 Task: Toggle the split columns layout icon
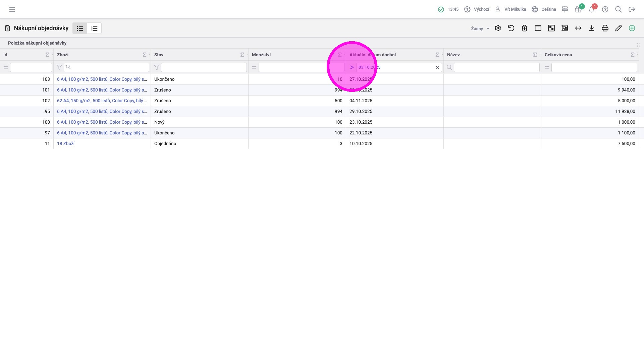[538, 28]
